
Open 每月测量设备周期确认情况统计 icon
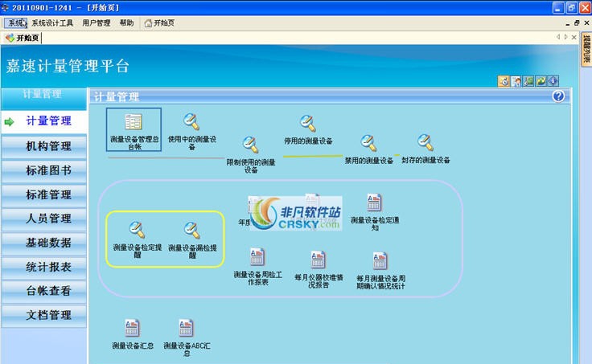coord(380,261)
